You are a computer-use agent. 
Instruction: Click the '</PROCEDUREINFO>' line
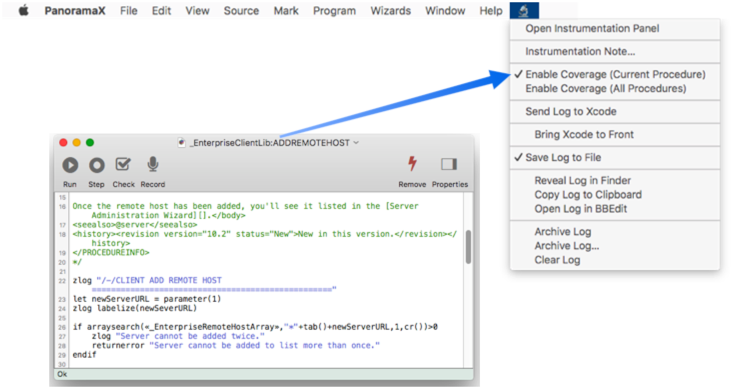(111, 253)
